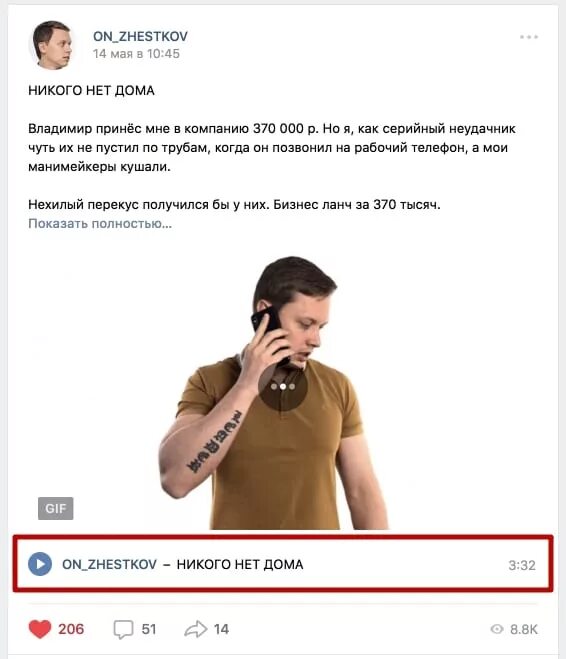Open comments with the speech bubble icon
Image resolution: width=566 pixels, height=659 pixels.
tap(123, 630)
